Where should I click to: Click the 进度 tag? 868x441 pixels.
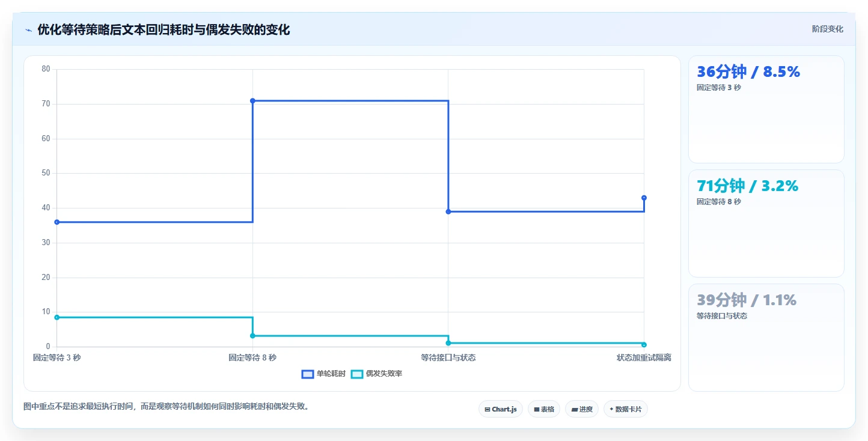(581, 409)
